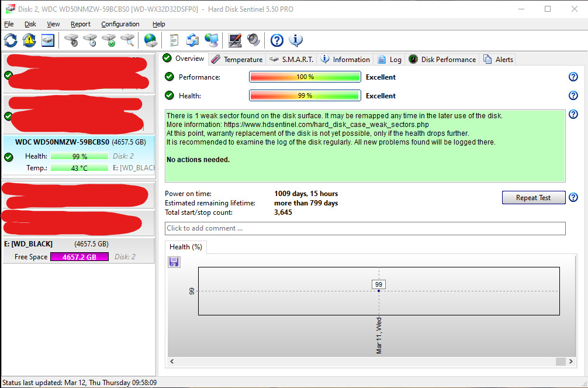
Task: Click the Repeat Test button
Action: (x=533, y=198)
